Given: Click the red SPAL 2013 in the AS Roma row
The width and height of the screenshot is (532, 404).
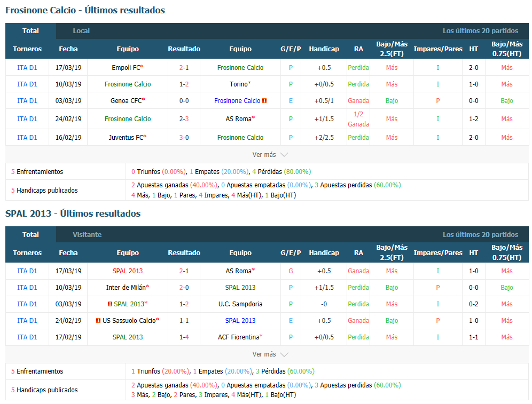Looking at the screenshot, I should 128,271.
